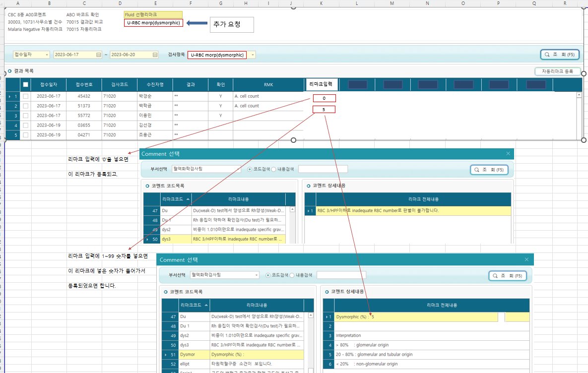Toggle the select-all checkbox in results header
Screen dimensions: 588x373
pos(26,85)
